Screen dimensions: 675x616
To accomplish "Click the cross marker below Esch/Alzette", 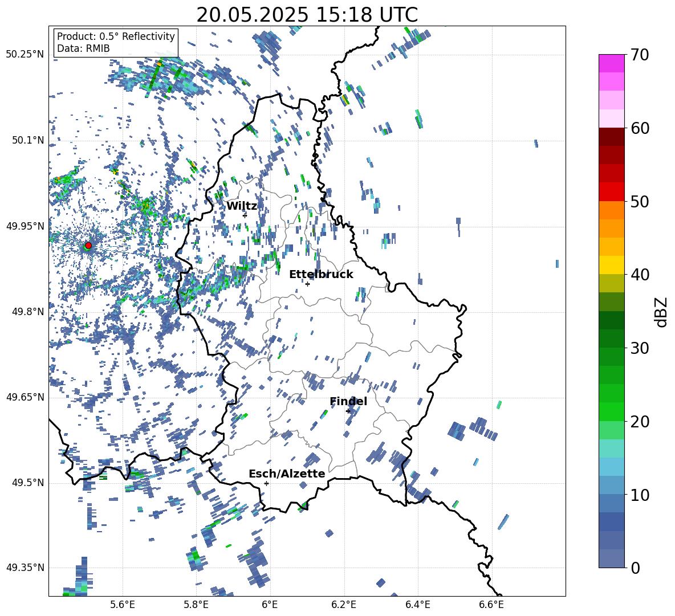I will click(266, 483).
